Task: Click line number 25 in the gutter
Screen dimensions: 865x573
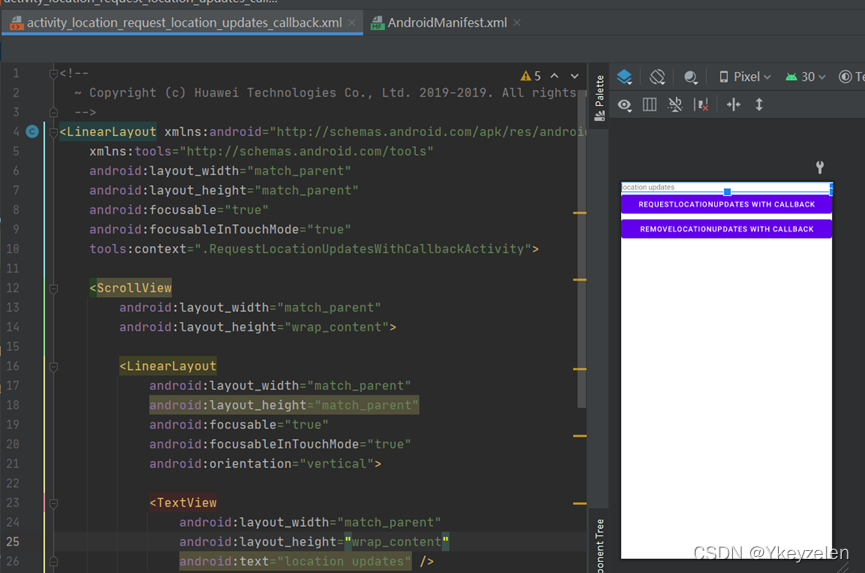Action: pyautogui.click(x=13, y=542)
